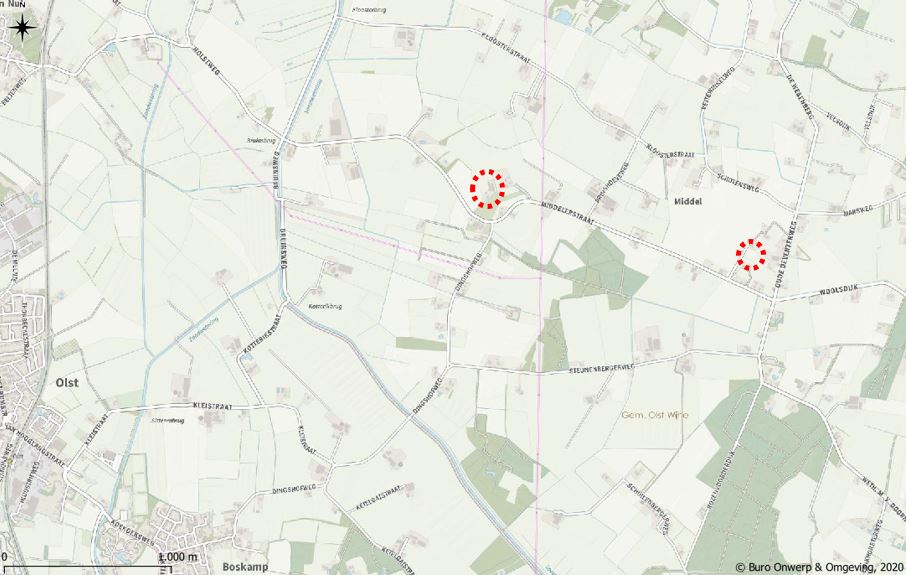
Task: Select the larger red dashed circle marker
Action: pyautogui.click(x=487, y=189)
